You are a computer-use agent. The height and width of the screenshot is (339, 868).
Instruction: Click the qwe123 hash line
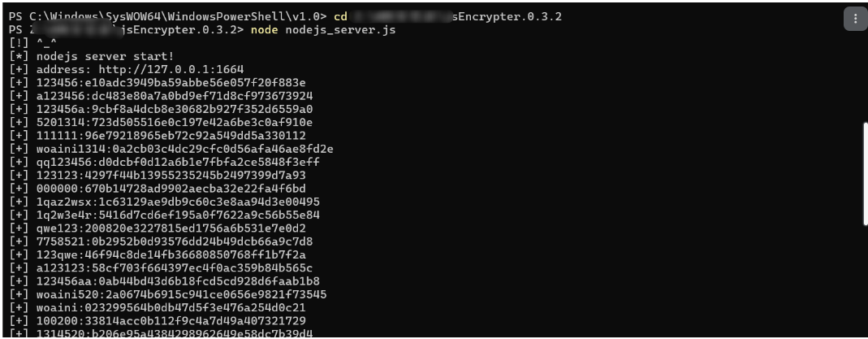(x=158, y=228)
